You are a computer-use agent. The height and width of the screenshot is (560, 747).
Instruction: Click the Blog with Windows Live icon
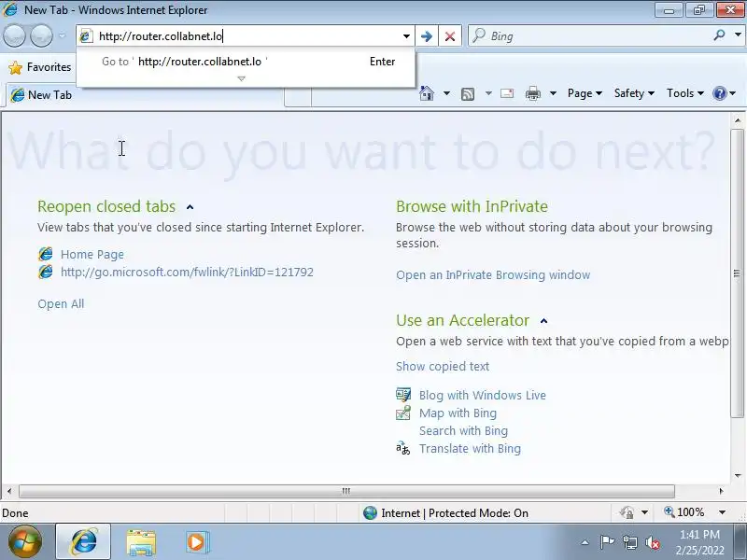tap(403, 395)
